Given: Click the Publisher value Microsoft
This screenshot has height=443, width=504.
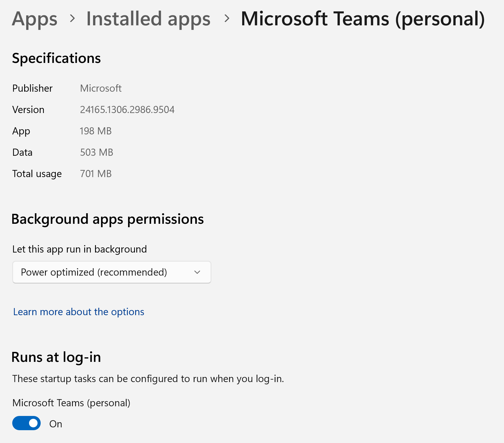Looking at the screenshot, I should 101,88.
